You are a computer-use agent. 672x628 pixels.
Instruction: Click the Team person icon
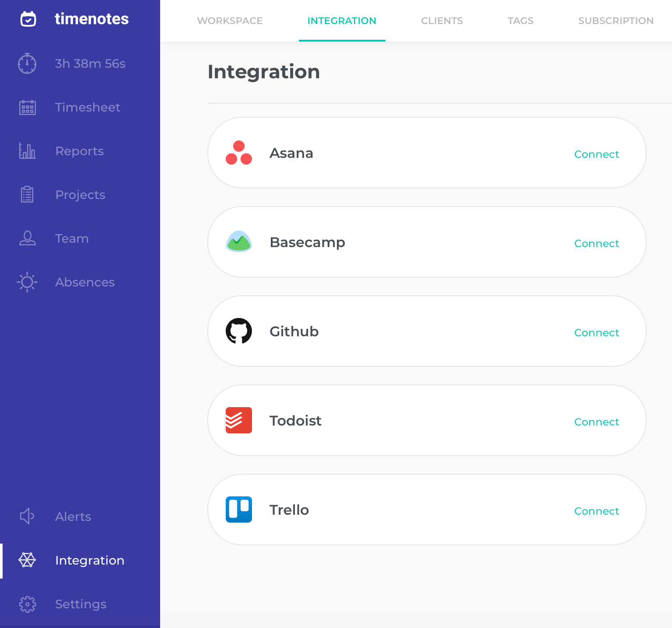(x=28, y=238)
